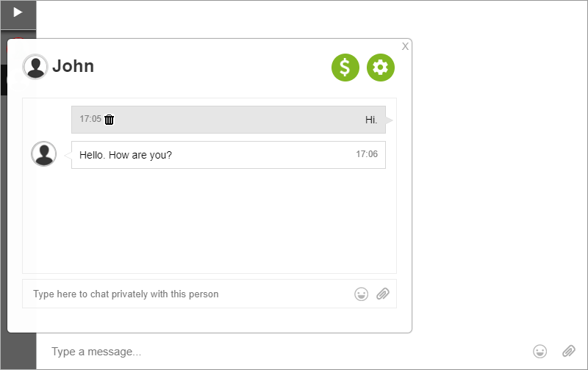
Task: Attach a file in the private chat box
Action: tap(383, 294)
